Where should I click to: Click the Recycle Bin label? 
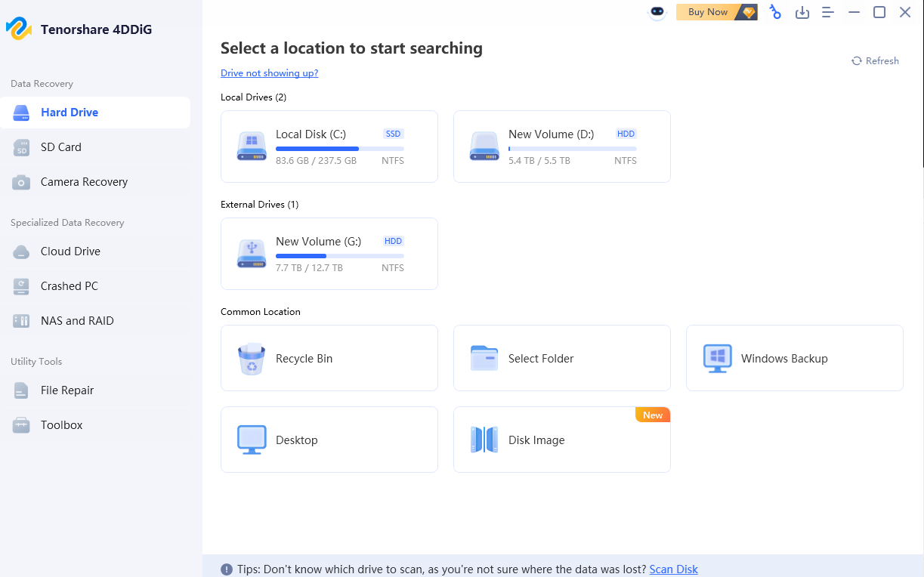(304, 359)
